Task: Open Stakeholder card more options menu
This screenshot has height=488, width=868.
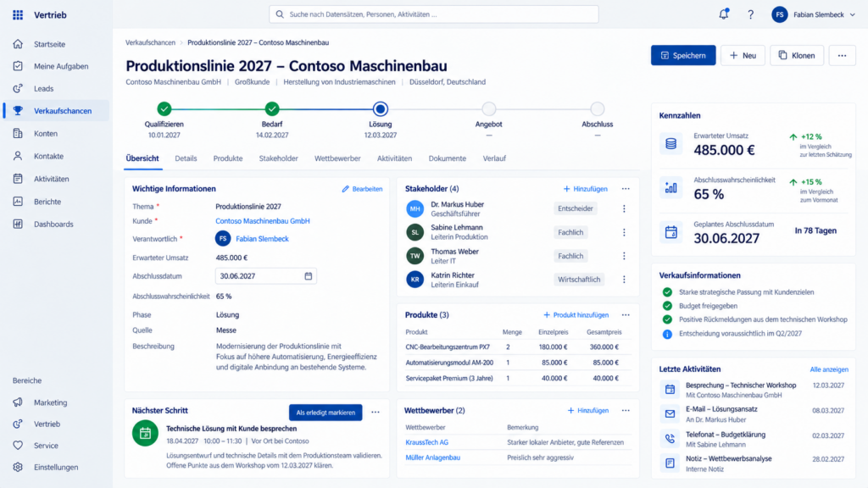Action: [626, 189]
